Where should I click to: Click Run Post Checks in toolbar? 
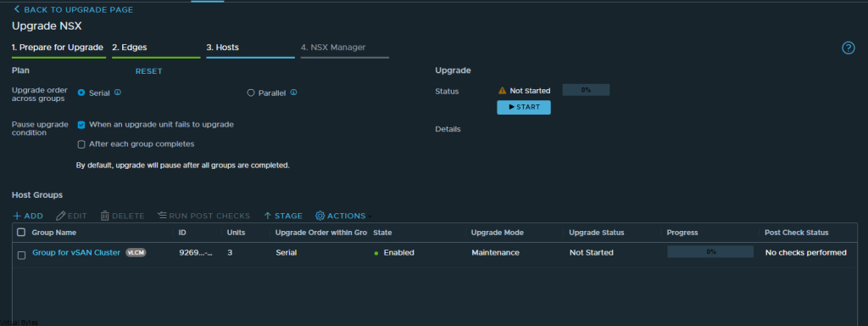pyautogui.click(x=203, y=216)
